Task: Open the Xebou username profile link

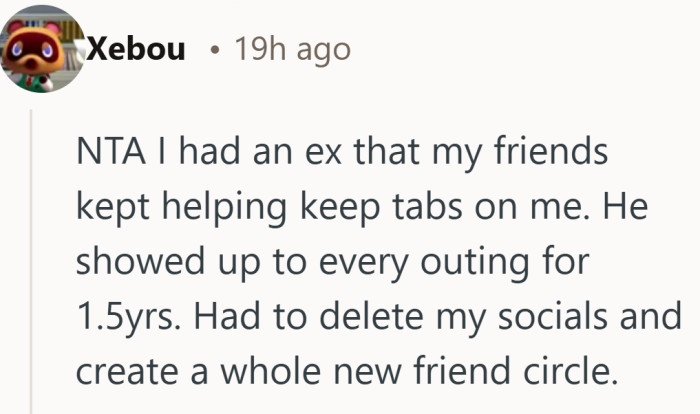Action: 137,48
